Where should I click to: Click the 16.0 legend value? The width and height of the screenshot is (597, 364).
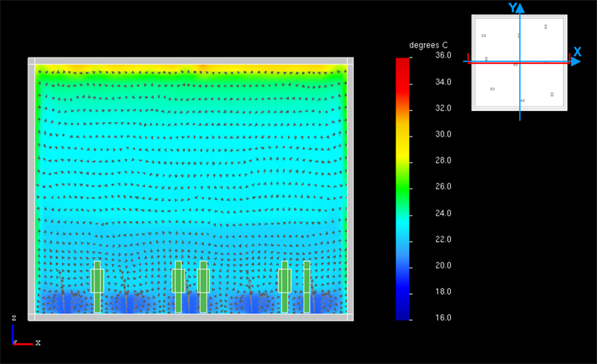tap(443, 318)
